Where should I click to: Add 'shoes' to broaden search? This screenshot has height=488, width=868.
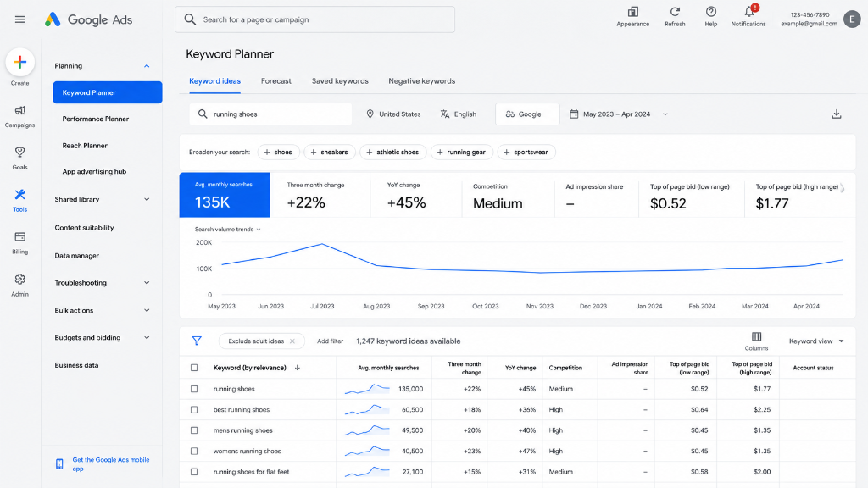point(278,152)
